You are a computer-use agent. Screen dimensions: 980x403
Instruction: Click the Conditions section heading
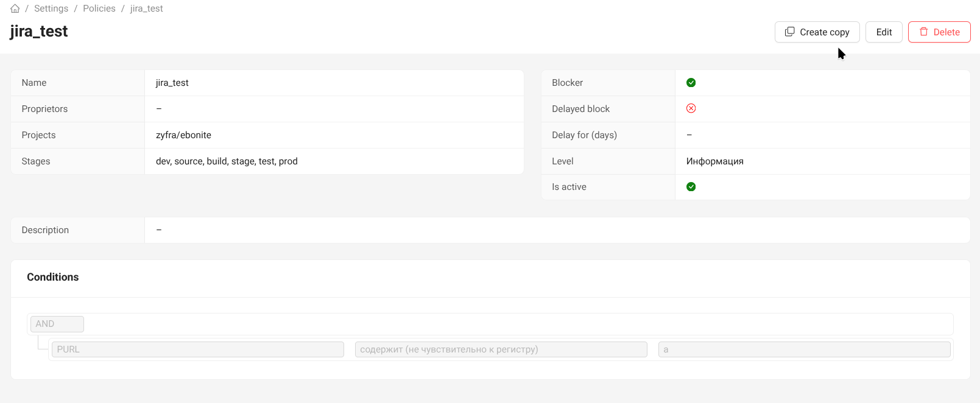click(x=53, y=277)
